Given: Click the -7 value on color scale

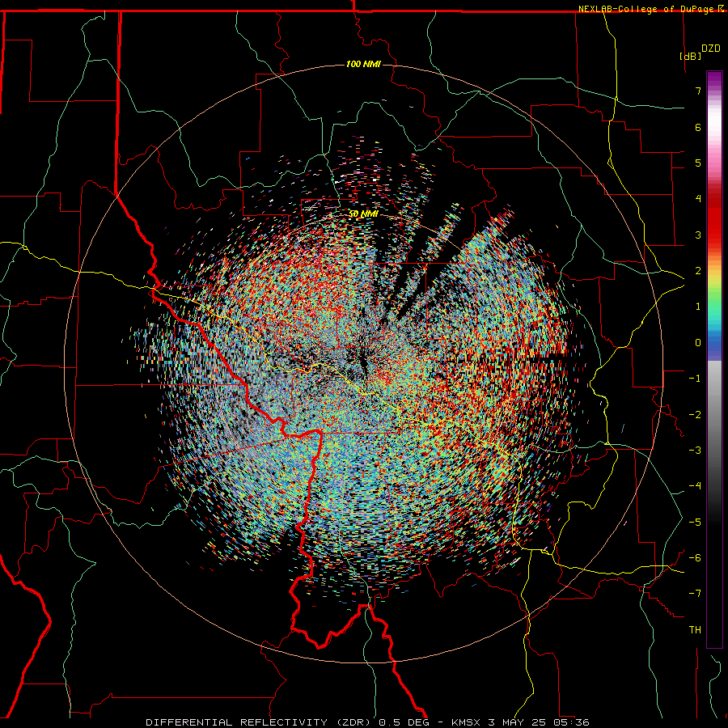Looking at the screenshot, I should pos(695,594).
